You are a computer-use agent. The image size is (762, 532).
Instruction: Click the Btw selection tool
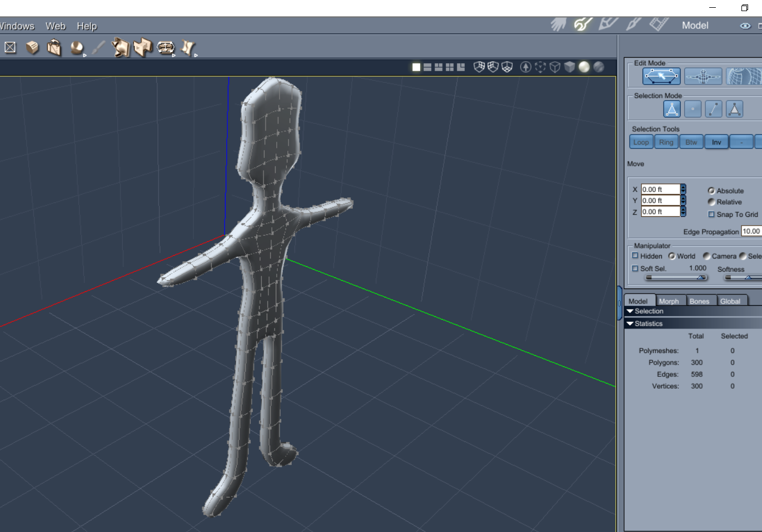pyautogui.click(x=691, y=142)
